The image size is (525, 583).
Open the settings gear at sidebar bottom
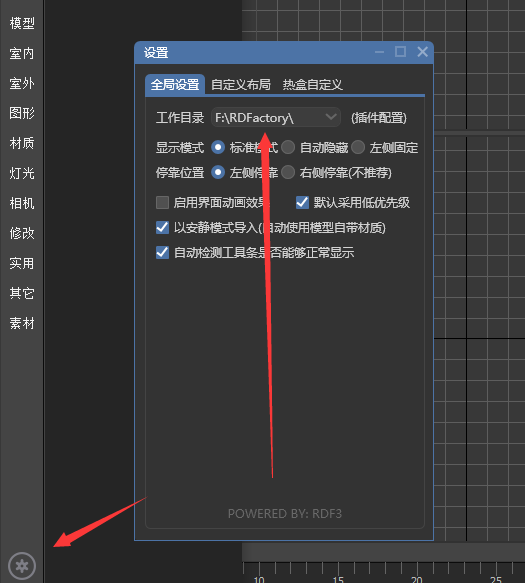coord(22,566)
